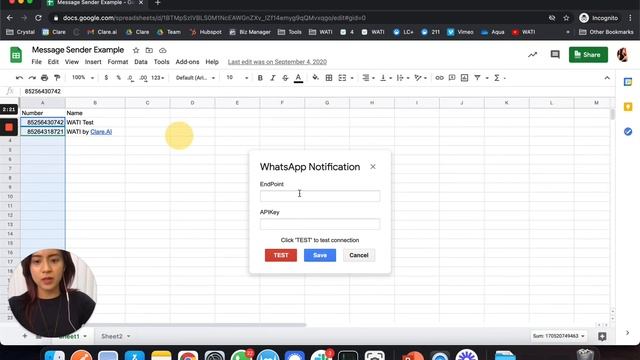Open the horizontal align dropdown

[x=369, y=78]
